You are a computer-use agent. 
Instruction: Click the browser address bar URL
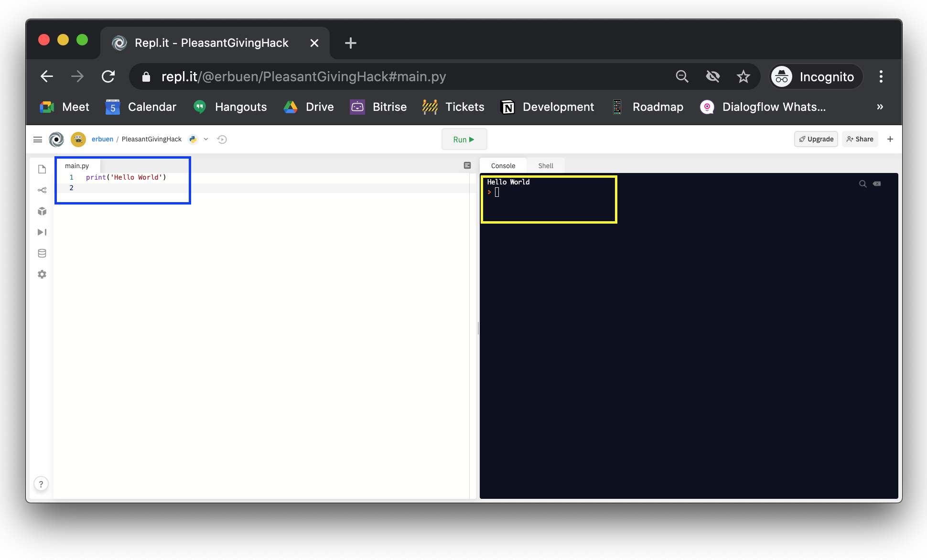point(304,76)
